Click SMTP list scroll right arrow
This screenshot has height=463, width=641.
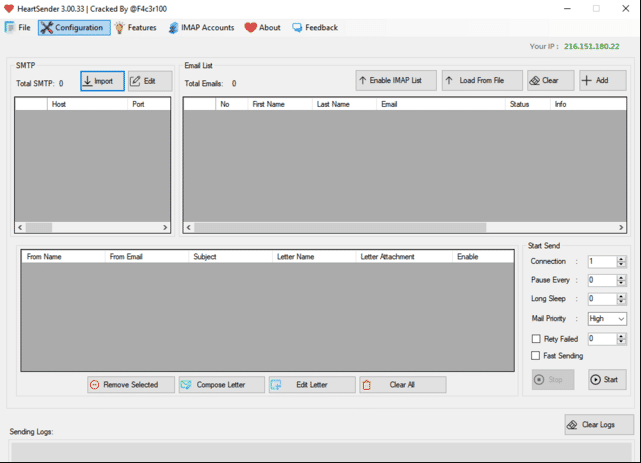(x=165, y=227)
